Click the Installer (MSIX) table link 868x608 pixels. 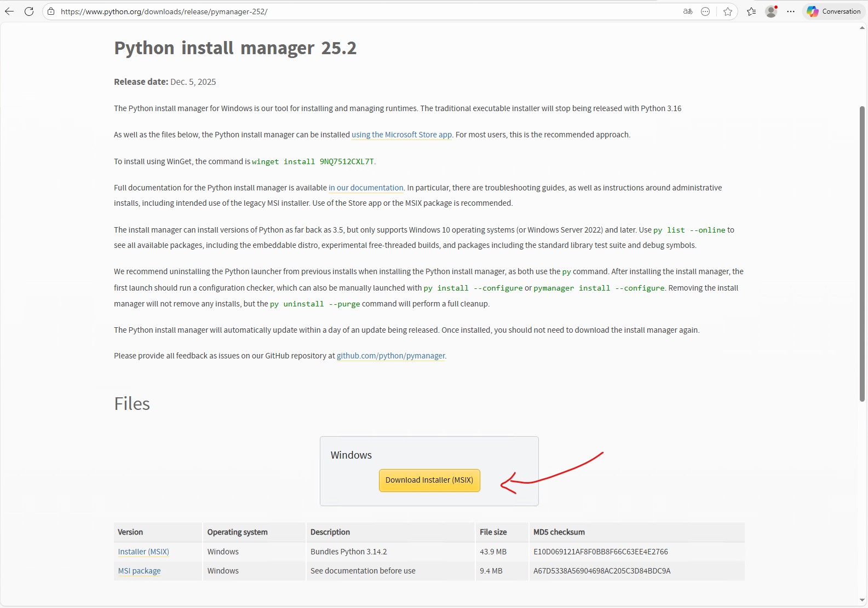(x=143, y=552)
